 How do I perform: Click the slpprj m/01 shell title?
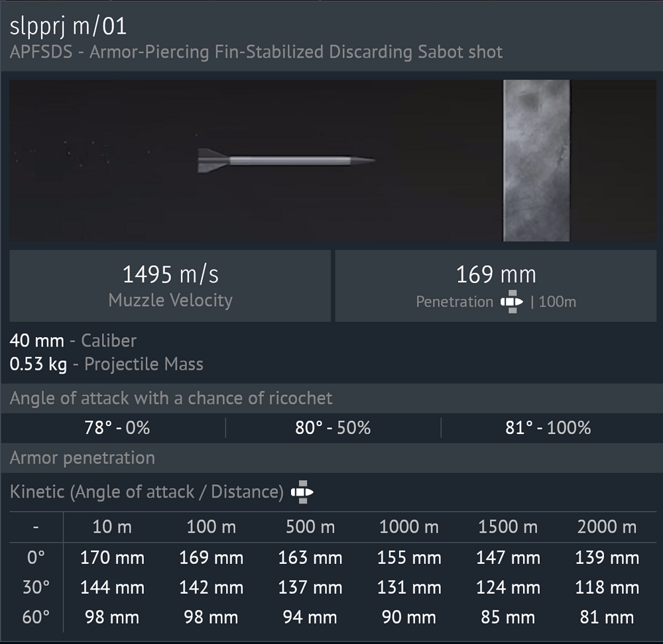(x=68, y=27)
